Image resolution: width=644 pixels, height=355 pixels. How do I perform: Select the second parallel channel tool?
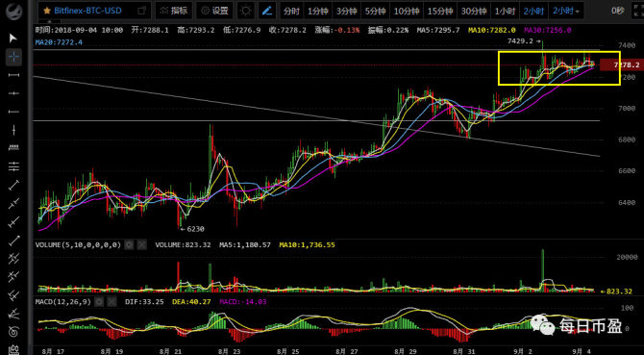pos(13,276)
